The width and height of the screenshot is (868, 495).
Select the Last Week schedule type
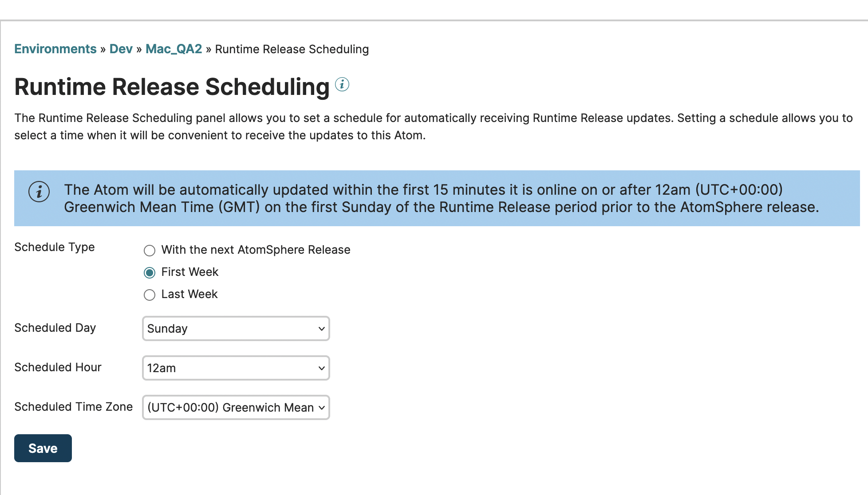(150, 295)
